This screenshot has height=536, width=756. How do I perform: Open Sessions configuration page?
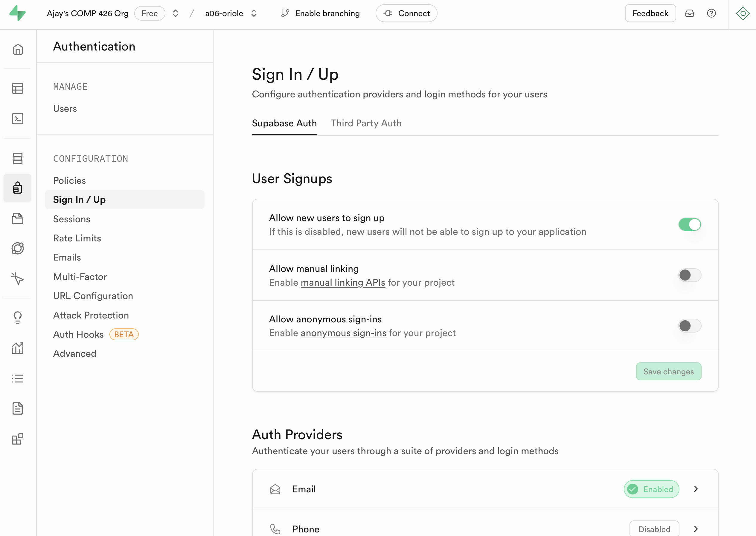72,219
